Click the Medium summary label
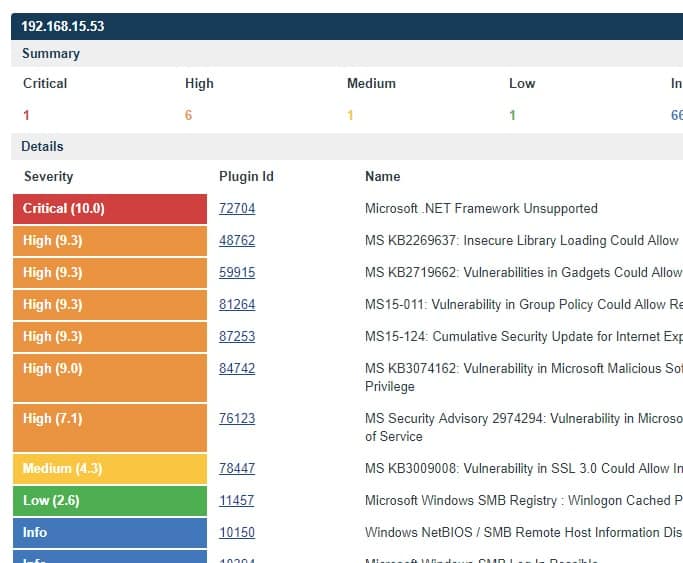This screenshot has width=683, height=563. (371, 83)
